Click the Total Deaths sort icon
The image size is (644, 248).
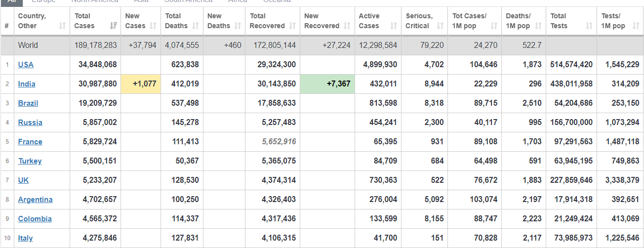pyautogui.click(x=196, y=26)
